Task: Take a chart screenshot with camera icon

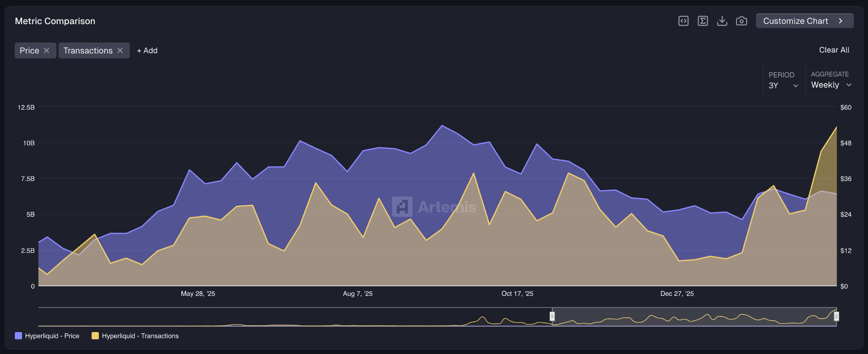Action: tap(741, 21)
